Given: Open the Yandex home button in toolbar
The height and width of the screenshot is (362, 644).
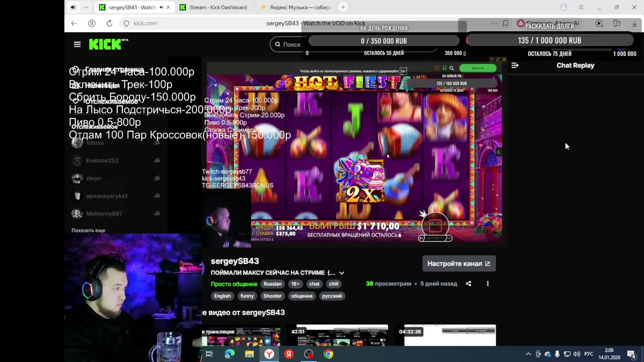Looking at the screenshot, I should point(92,23).
